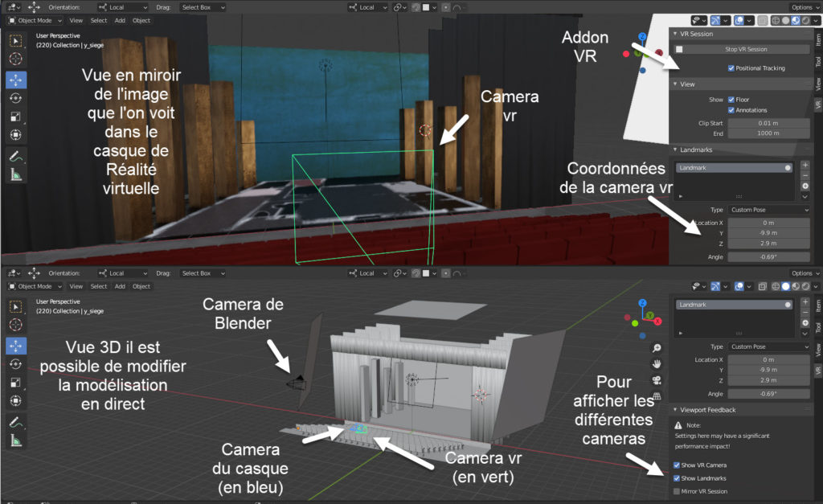Activate the Cursor tool
The width and height of the screenshot is (823, 504).
click(14, 59)
